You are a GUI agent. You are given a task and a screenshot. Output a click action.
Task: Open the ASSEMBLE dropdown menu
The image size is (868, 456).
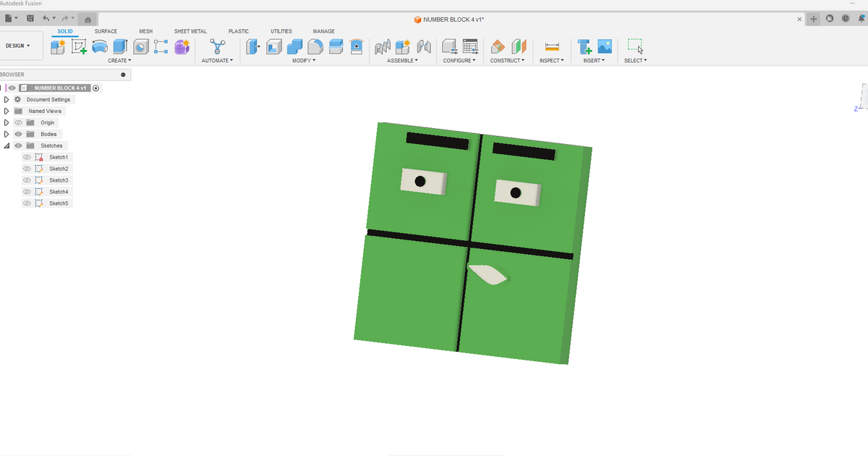click(402, 61)
